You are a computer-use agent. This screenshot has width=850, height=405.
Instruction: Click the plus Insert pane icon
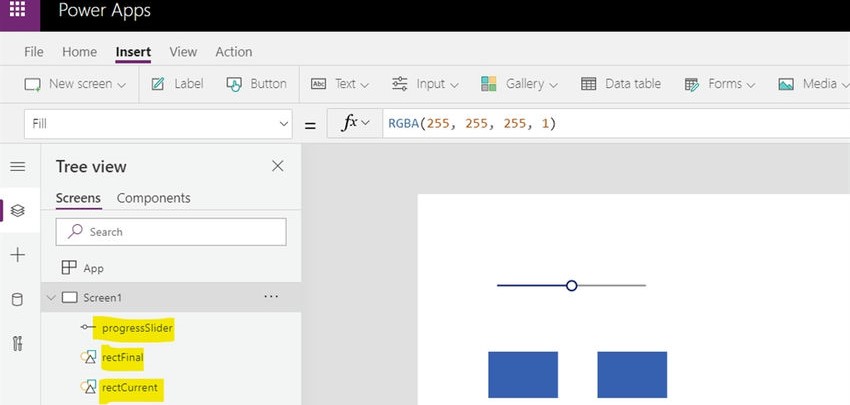coord(18,255)
